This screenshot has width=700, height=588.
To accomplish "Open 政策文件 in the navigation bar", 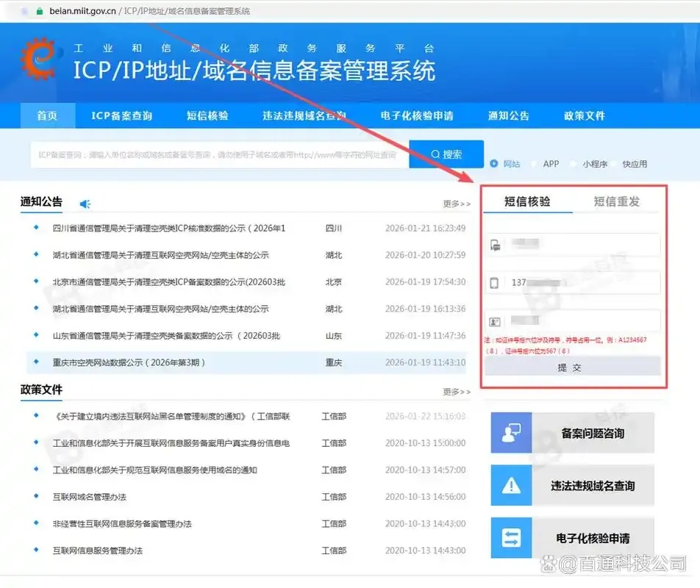I will pyautogui.click(x=585, y=115).
